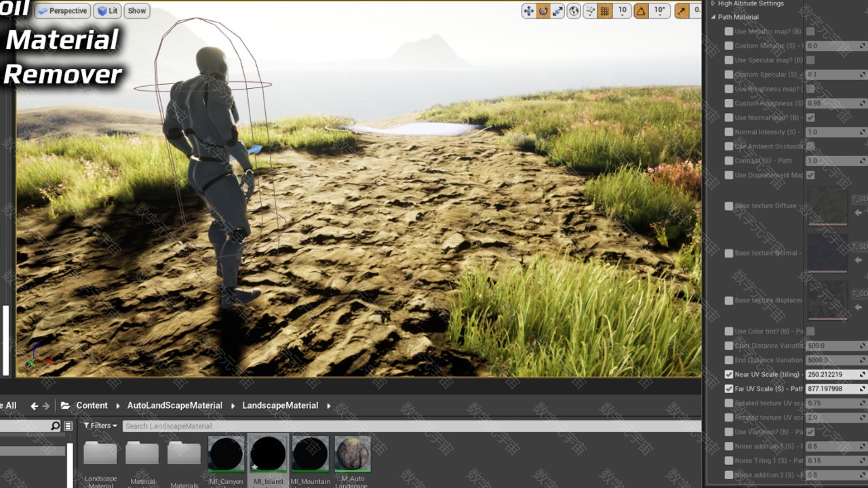The height and width of the screenshot is (488, 868).
Task: Open rotation snap 10° dropdown
Action: tap(659, 11)
